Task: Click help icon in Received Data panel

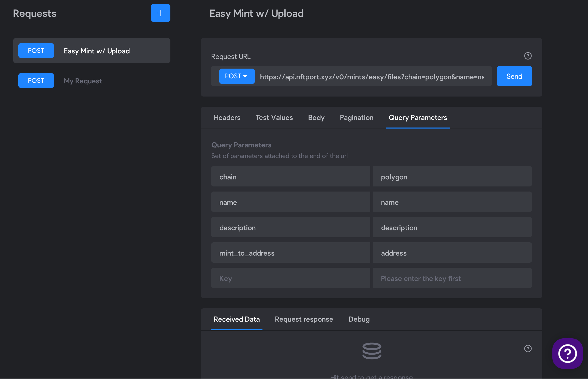Action: click(528, 349)
